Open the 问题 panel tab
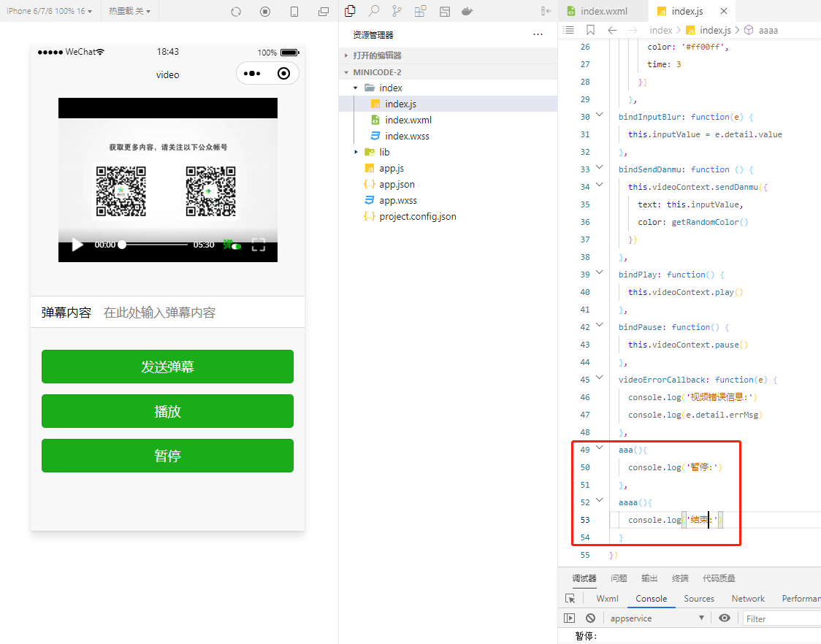 619,578
